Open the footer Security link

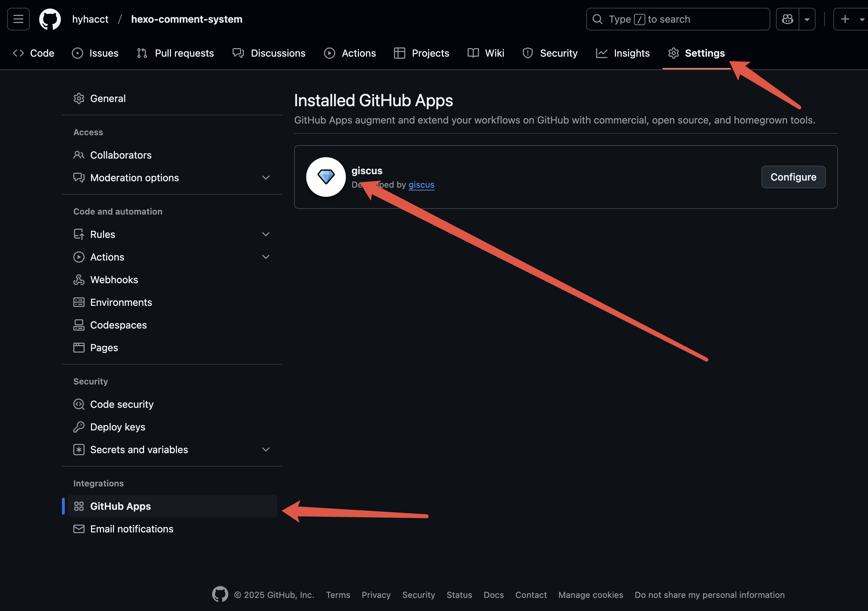pyautogui.click(x=418, y=595)
